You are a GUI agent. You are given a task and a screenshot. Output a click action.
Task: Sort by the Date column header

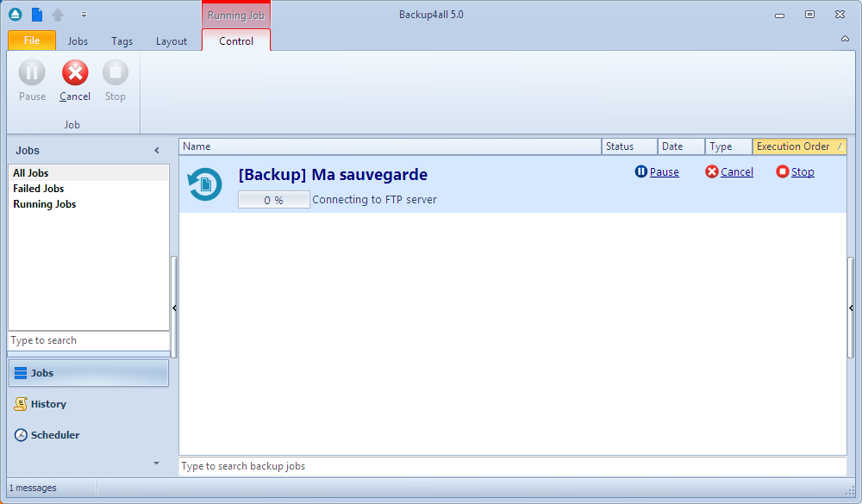[x=681, y=146]
